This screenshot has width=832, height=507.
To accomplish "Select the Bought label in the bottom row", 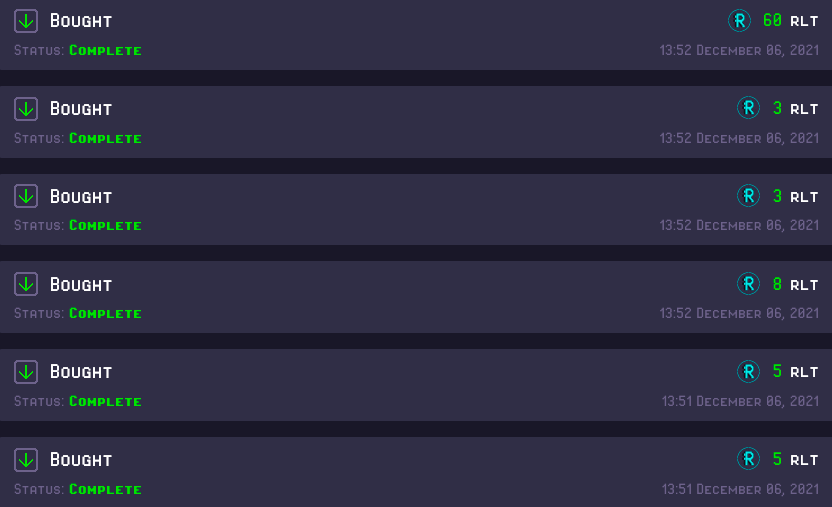I will pyautogui.click(x=81, y=460).
